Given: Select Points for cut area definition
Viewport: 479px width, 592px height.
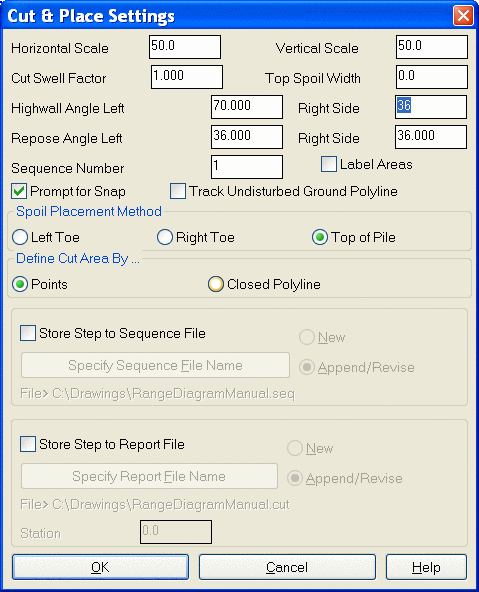Looking at the screenshot, I should (20, 284).
